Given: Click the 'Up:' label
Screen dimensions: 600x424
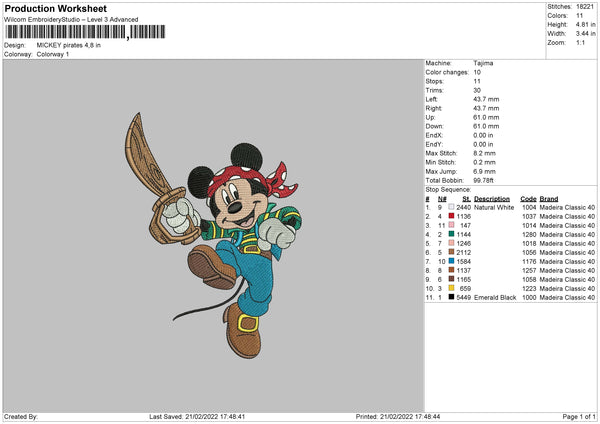Looking at the screenshot, I should pyautogui.click(x=430, y=117).
